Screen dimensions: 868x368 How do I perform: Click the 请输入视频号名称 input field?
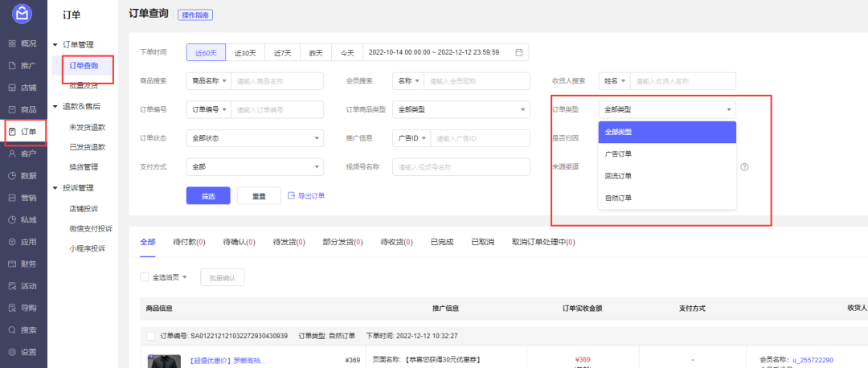461,166
